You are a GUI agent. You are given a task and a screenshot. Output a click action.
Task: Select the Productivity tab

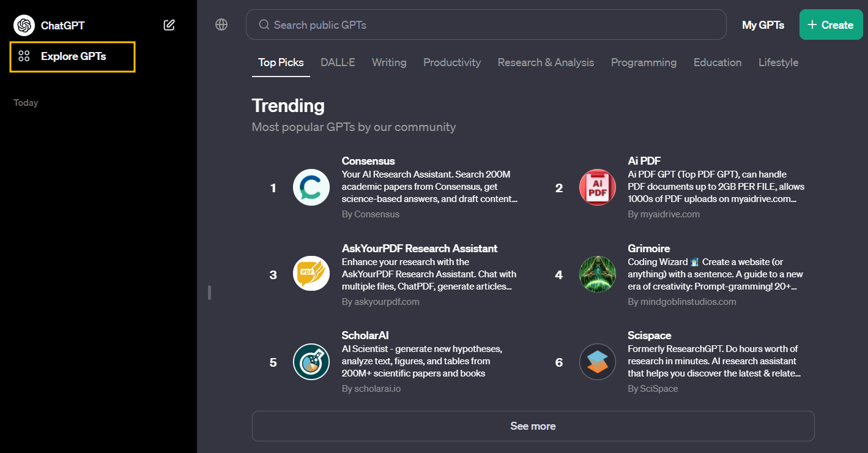tap(452, 62)
